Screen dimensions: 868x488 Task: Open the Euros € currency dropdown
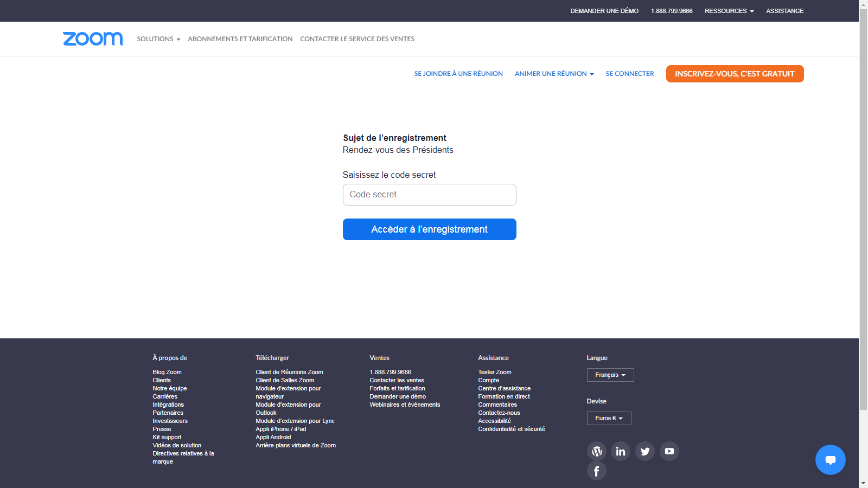pos(609,418)
